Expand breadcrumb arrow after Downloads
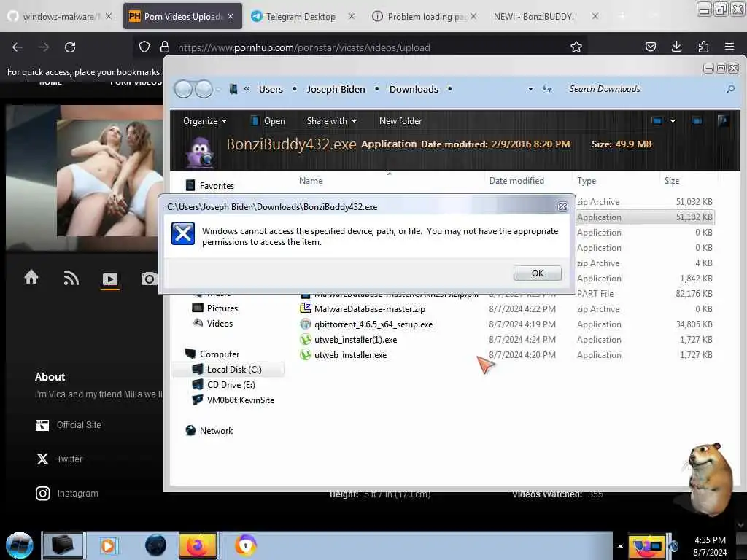Image resolution: width=747 pixels, height=560 pixels. pyautogui.click(x=449, y=89)
